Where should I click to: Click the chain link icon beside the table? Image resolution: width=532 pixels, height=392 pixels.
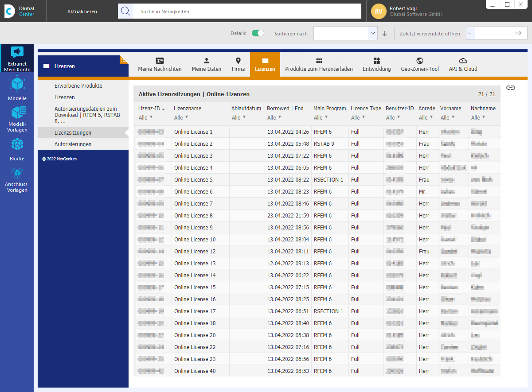click(x=511, y=88)
